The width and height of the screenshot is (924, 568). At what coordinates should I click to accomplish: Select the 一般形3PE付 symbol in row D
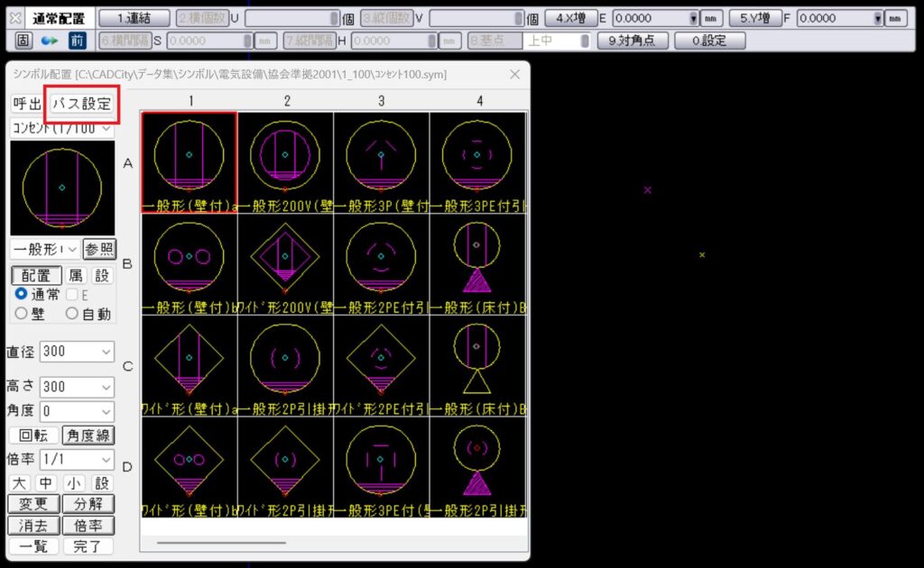pyautogui.click(x=382, y=467)
